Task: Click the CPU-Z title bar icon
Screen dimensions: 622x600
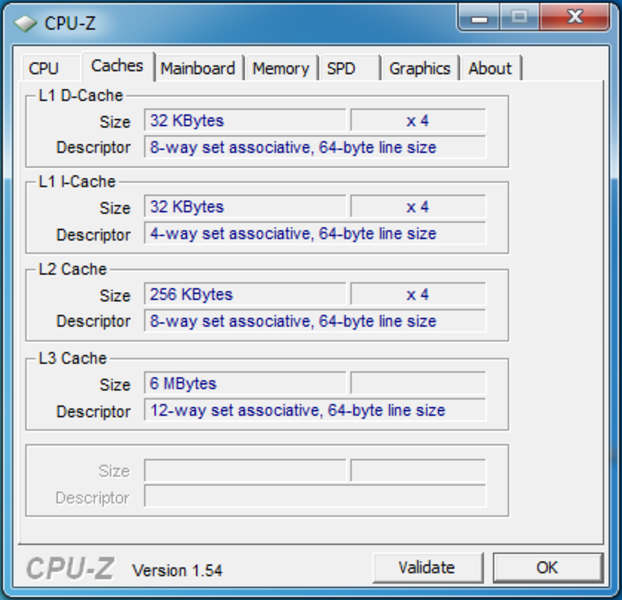Action: click(x=25, y=23)
